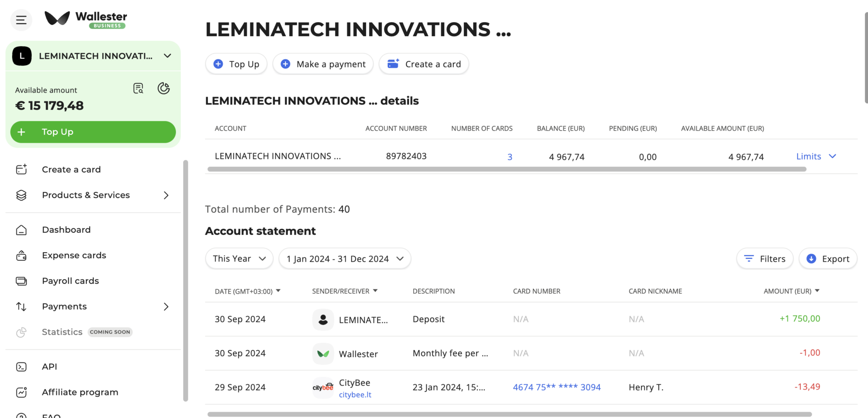Open card link 4674 75** **** 3094

[557, 387]
